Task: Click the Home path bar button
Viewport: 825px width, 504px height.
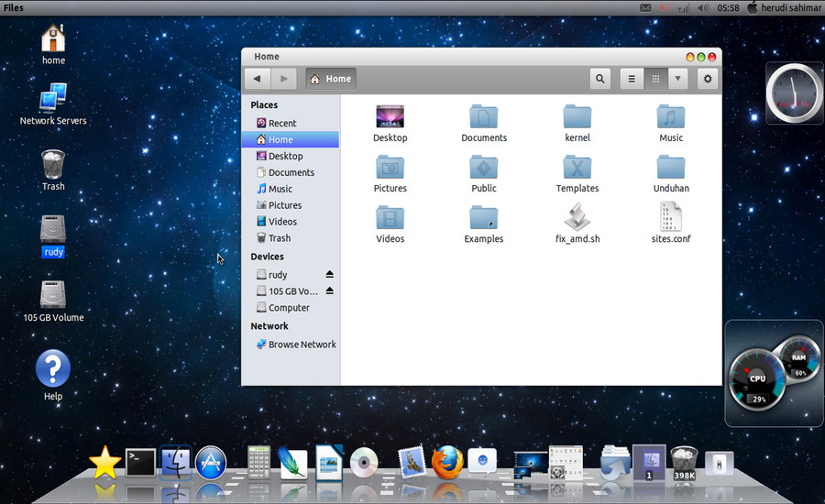Action: pos(331,79)
